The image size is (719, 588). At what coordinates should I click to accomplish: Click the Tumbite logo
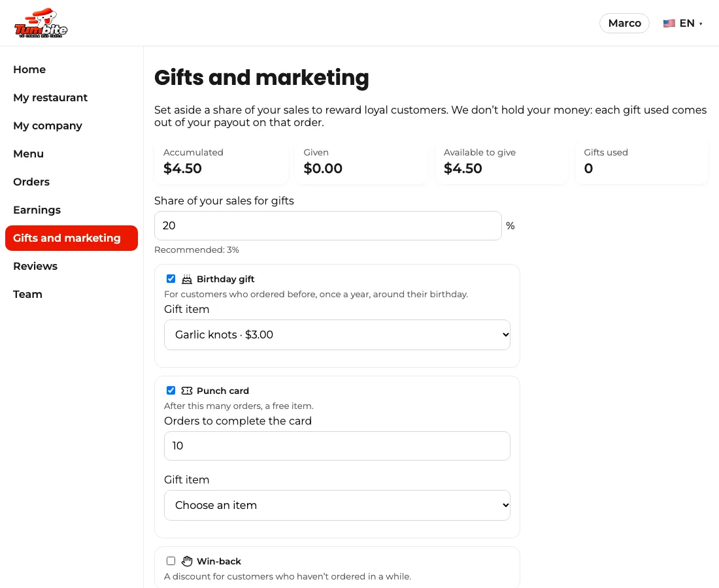point(41,23)
